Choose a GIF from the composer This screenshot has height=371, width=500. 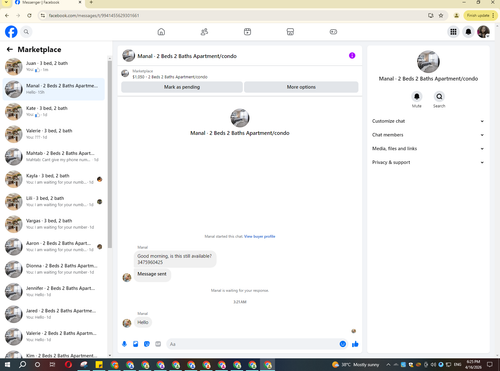(x=158, y=344)
